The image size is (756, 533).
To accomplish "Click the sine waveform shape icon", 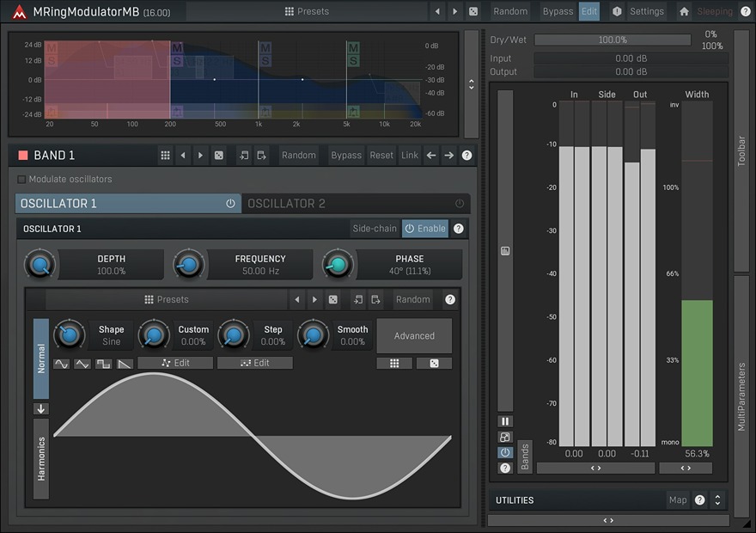I will [62, 364].
